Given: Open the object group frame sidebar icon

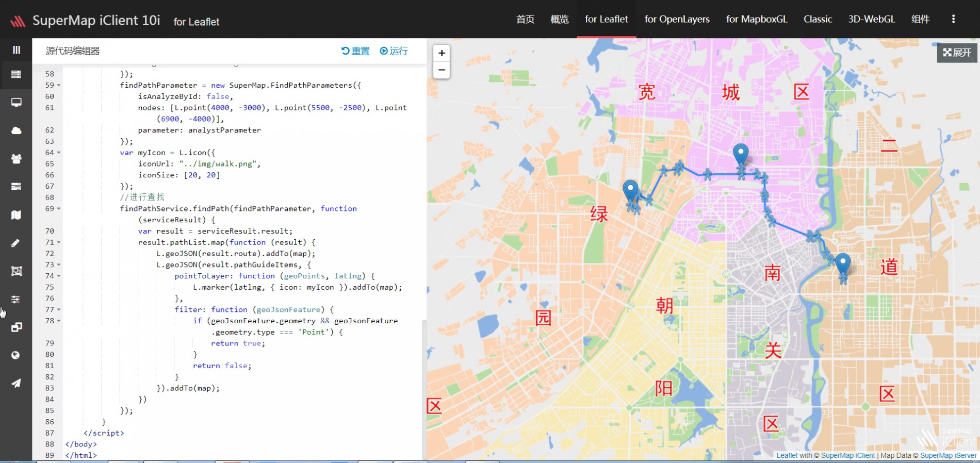Looking at the screenshot, I should [x=16, y=271].
